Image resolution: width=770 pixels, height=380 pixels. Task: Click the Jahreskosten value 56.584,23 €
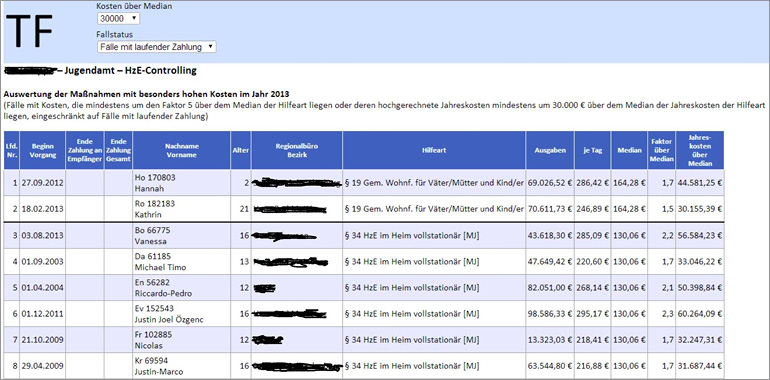pyautogui.click(x=700, y=235)
